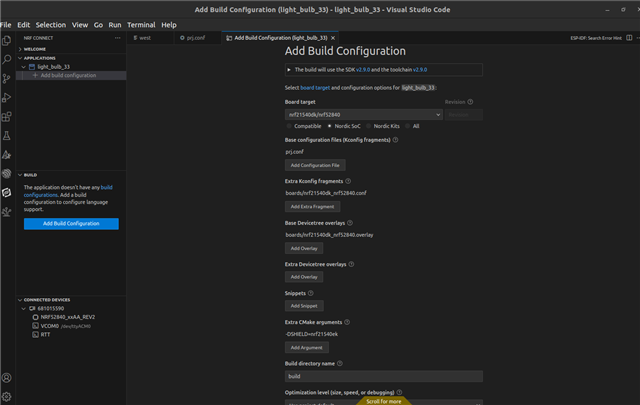Click help icon beside Optimization level
This screenshot has height=405, width=640.
(x=399, y=392)
